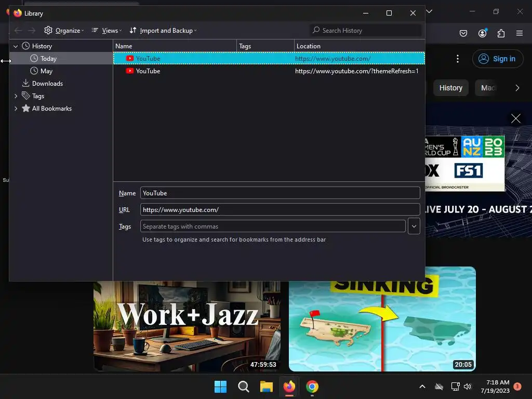Click the Library forward arrow
This screenshot has width=532, height=399.
32,31
